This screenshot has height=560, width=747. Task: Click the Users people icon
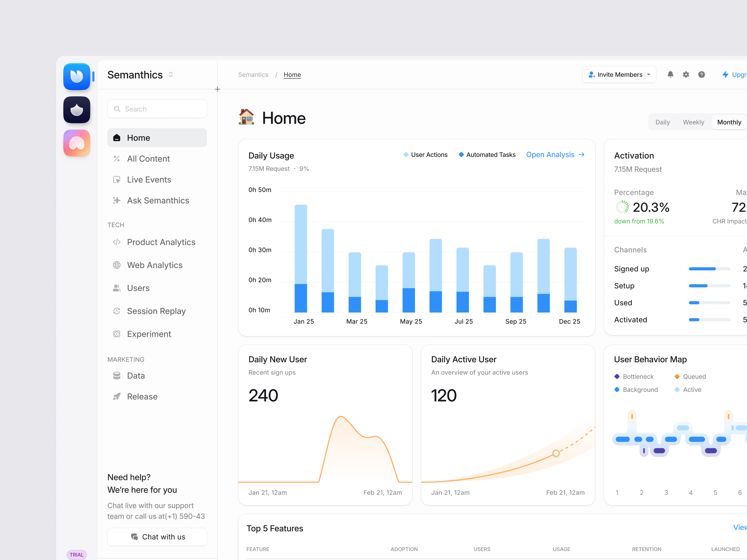(117, 288)
